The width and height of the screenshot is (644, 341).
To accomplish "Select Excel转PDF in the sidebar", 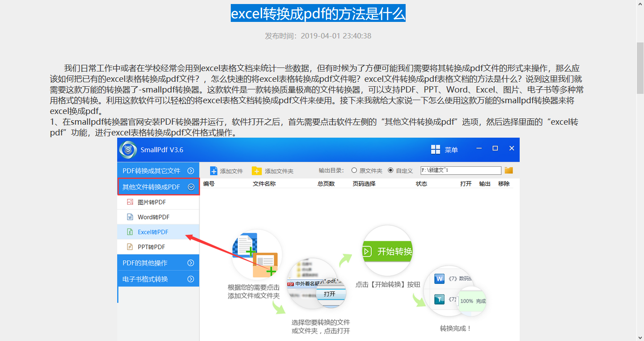I will click(x=158, y=232).
